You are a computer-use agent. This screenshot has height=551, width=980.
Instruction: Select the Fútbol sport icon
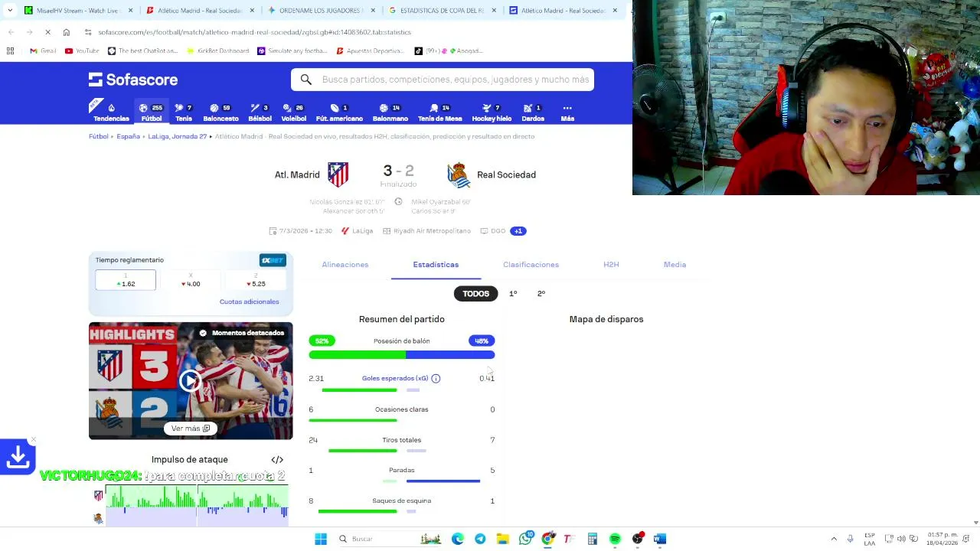pyautogui.click(x=152, y=112)
